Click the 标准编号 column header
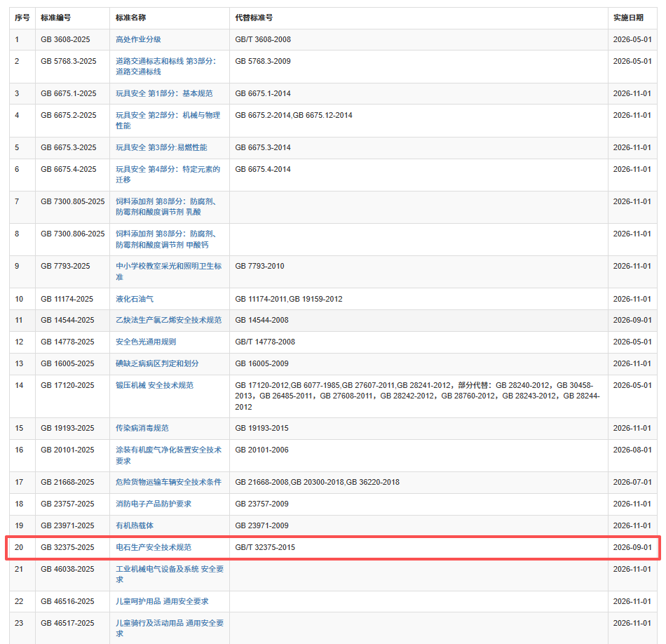Screen dimensions: 666x644 tap(55, 18)
